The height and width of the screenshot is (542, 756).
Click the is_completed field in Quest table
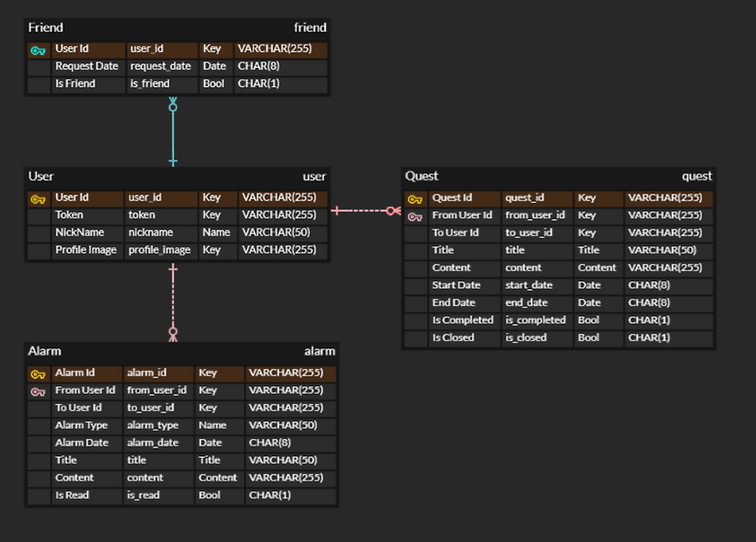[x=537, y=320]
